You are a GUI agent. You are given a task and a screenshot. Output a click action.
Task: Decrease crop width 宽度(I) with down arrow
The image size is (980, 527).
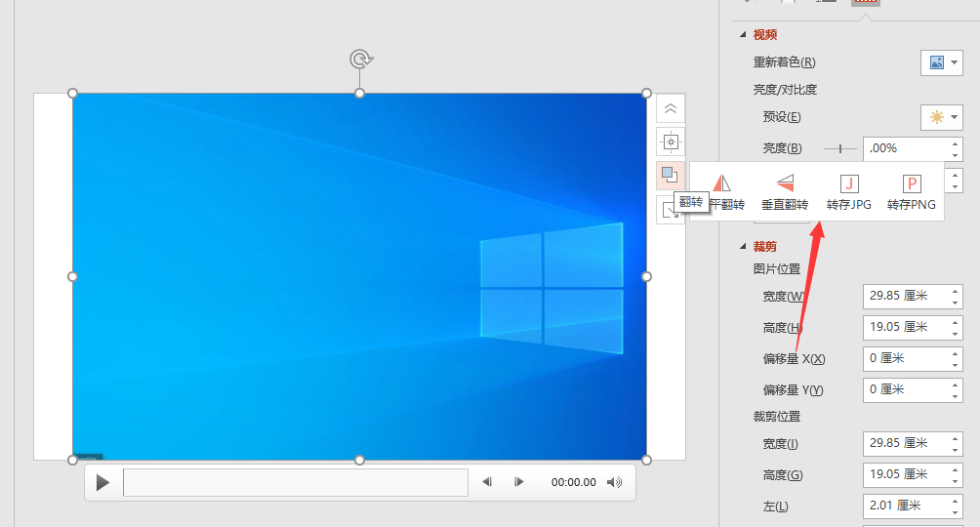[x=955, y=450]
